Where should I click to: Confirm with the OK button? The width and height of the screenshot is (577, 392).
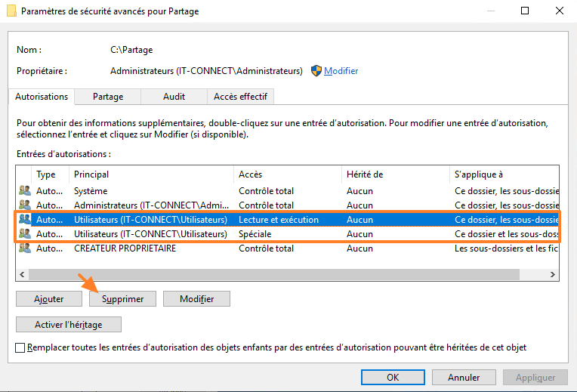[x=393, y=378]
